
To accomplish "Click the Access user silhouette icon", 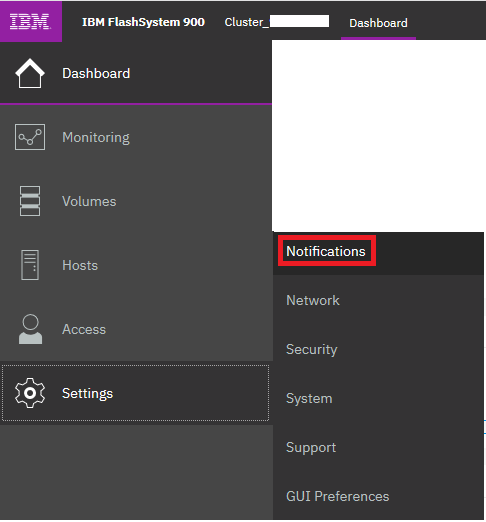I will tap(30, 329).
